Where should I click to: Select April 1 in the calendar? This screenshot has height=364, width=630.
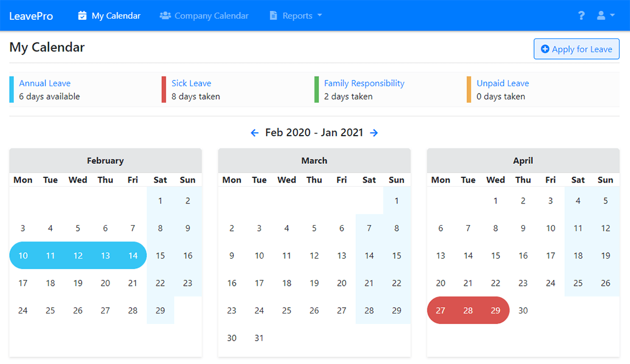(x=495, y=201)
